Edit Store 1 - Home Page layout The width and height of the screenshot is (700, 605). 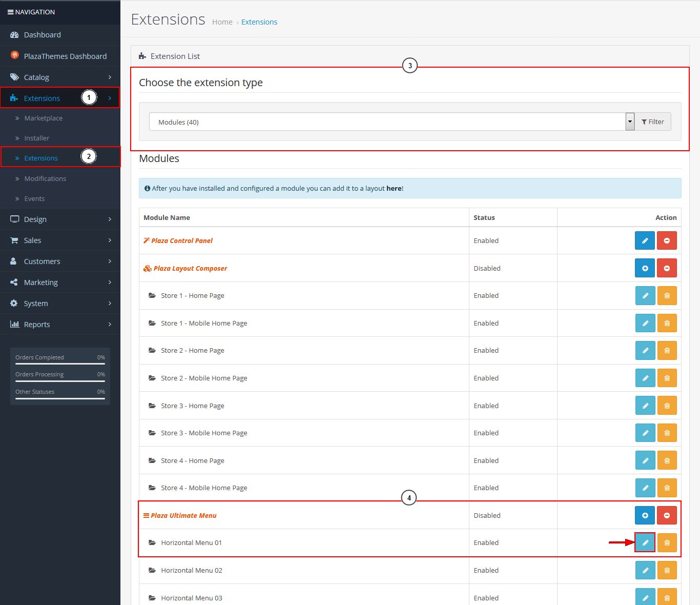(645, 295)
